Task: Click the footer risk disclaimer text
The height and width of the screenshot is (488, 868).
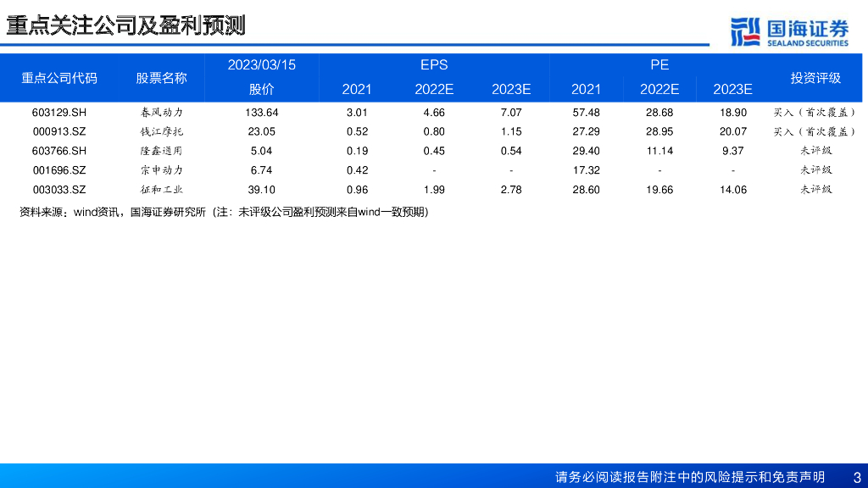Action: [x=690, y=477]
